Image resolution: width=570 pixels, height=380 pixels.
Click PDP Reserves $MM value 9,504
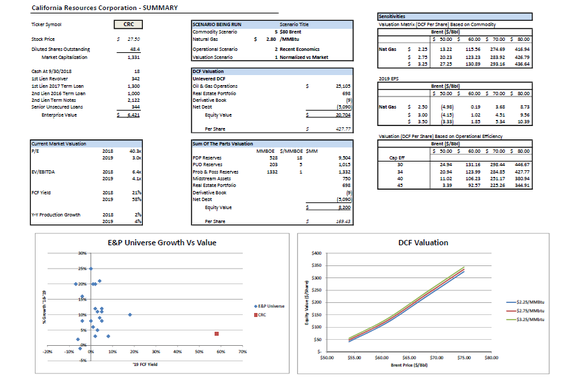[x=345, y=158]
